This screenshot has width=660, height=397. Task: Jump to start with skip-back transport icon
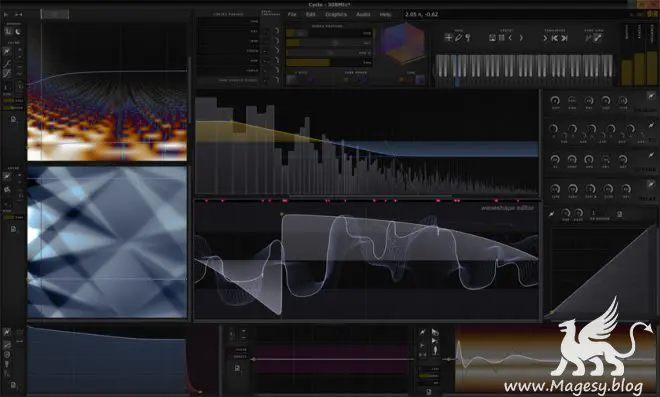point(554,38)
